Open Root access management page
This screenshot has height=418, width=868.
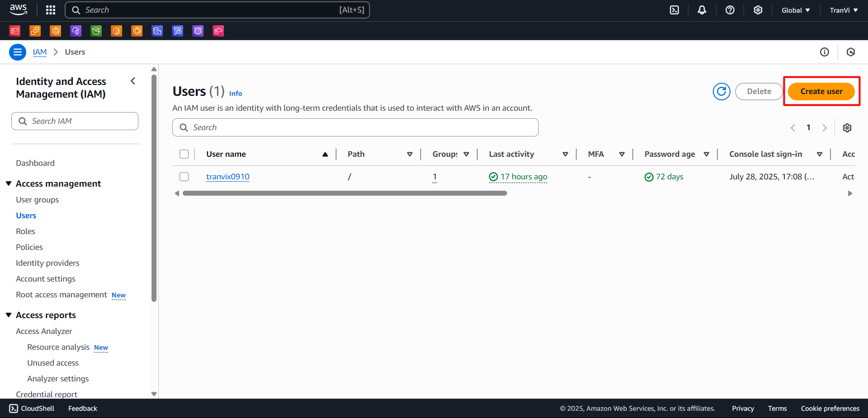pos(61,294)
